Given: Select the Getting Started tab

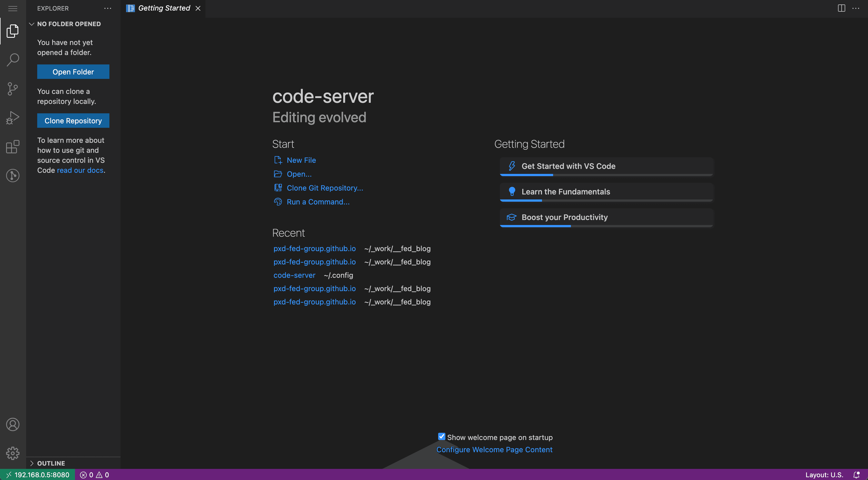Looking at the screenshot, I should pos(164,8).
